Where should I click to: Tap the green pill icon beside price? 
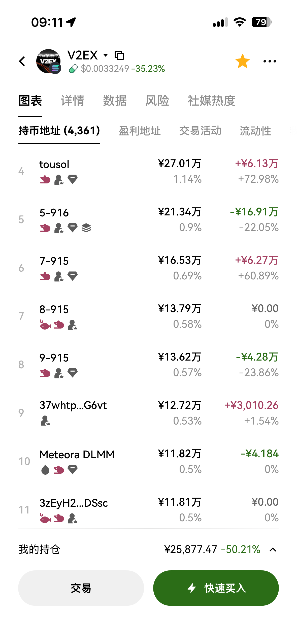click(73, 69)
